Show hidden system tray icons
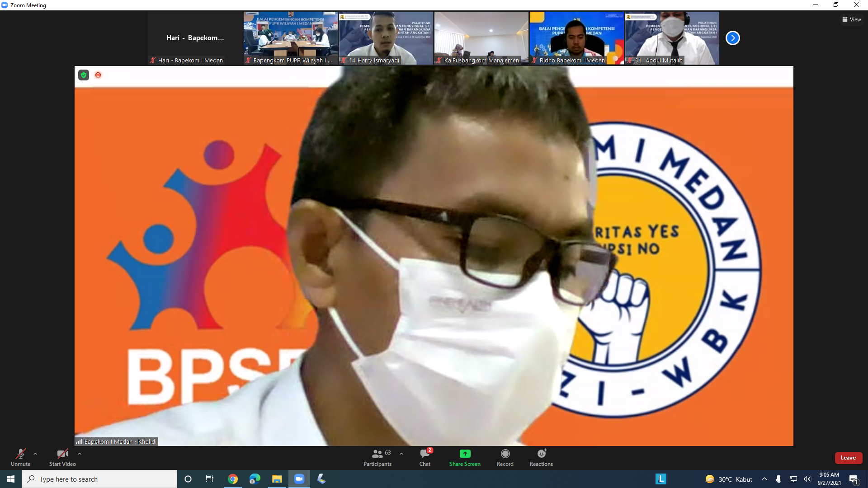The image size is (868, 488). 764,479
